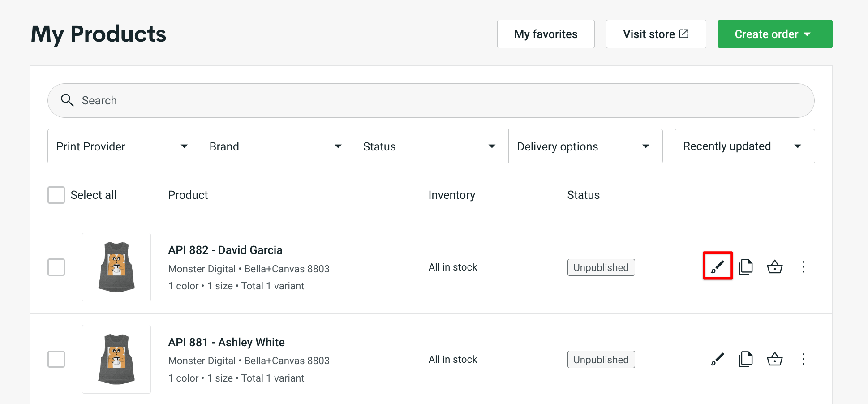Click order basket icon for API 882

click(774, 267)
